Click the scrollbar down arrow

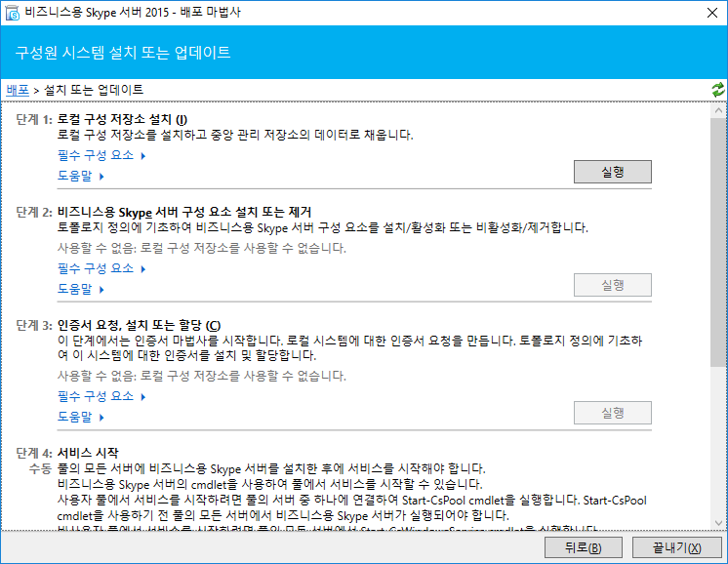(x=718, y=523)
